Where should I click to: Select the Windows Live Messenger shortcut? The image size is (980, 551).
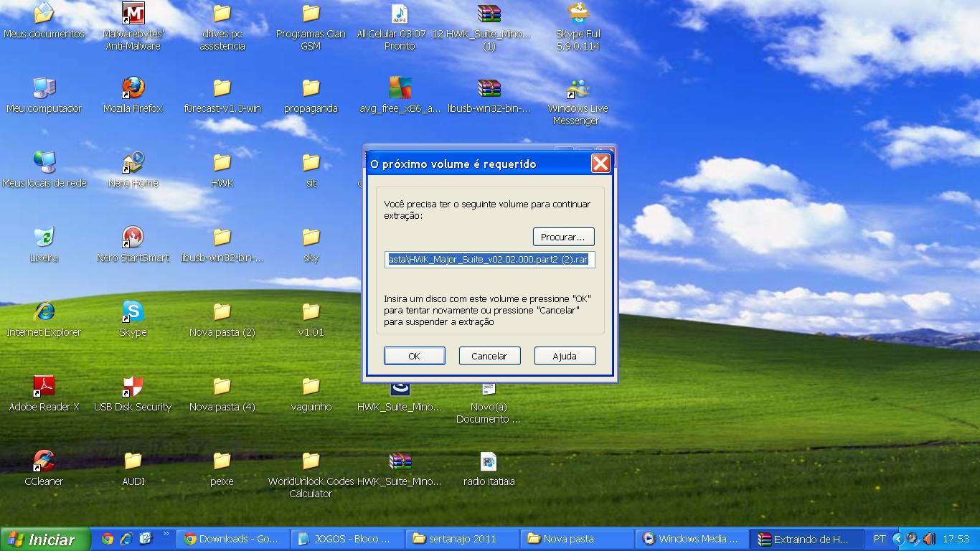[578, 100]
